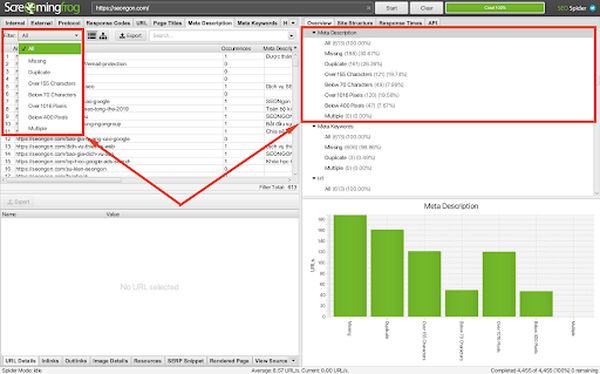Open the External tab
Image resolution: width=600 pixels, height=374 pixels.
[41, 23]
